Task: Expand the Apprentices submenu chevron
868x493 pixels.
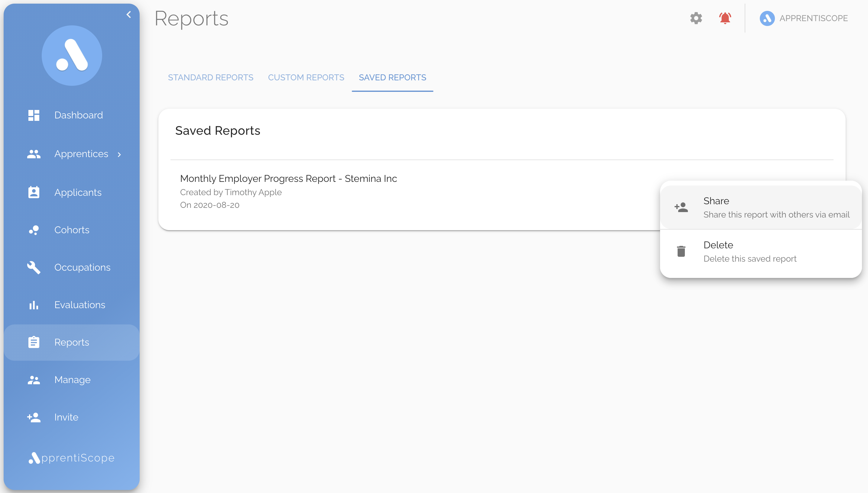Action: [x=119, y=154]
